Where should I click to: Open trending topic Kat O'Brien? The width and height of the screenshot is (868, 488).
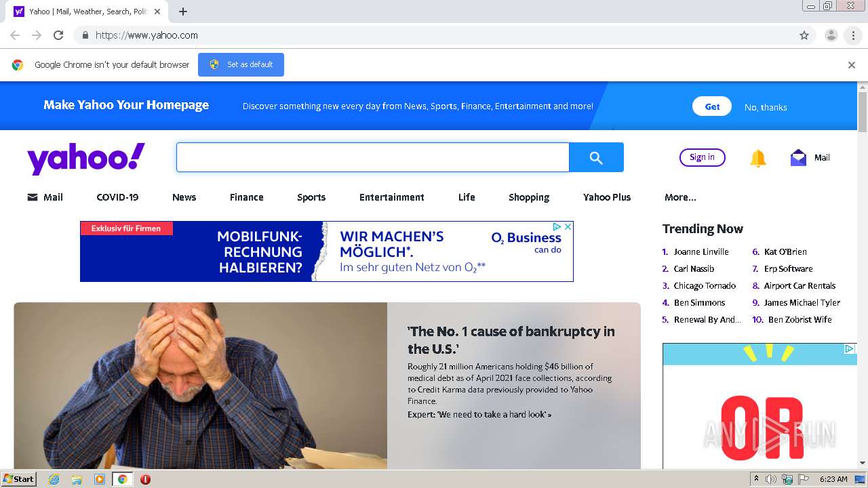click(x=785, y=251)
